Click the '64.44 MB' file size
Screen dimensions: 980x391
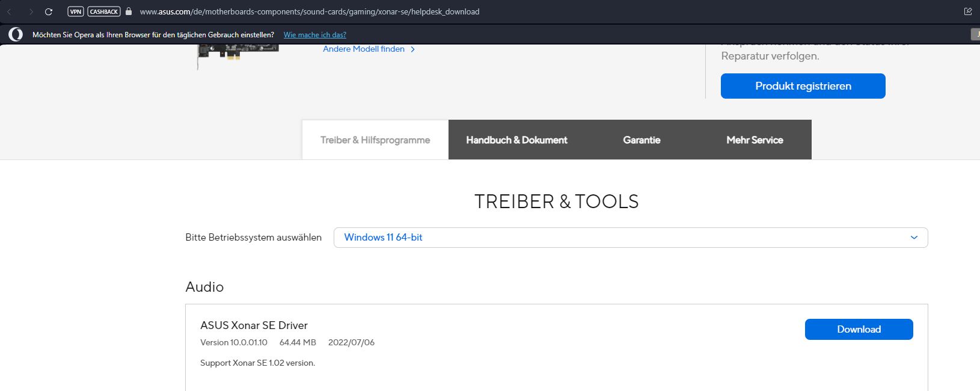[x=298, y=343]
